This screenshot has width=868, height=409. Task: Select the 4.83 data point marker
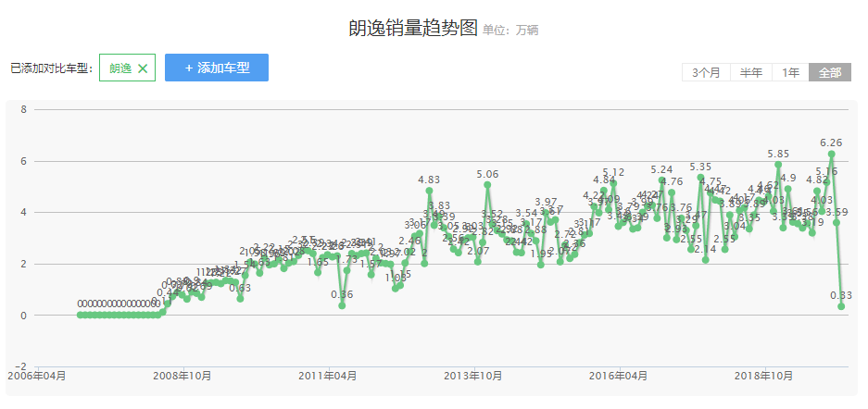point(429,191)
